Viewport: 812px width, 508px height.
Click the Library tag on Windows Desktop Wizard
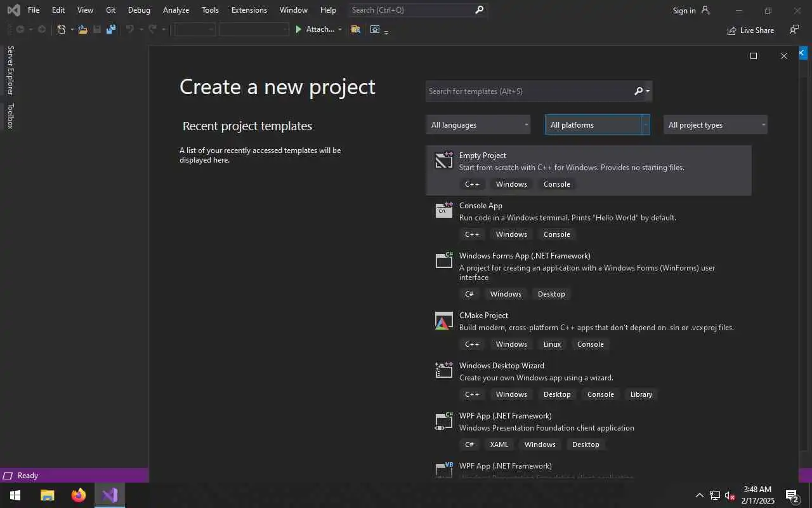coord(641,394)
